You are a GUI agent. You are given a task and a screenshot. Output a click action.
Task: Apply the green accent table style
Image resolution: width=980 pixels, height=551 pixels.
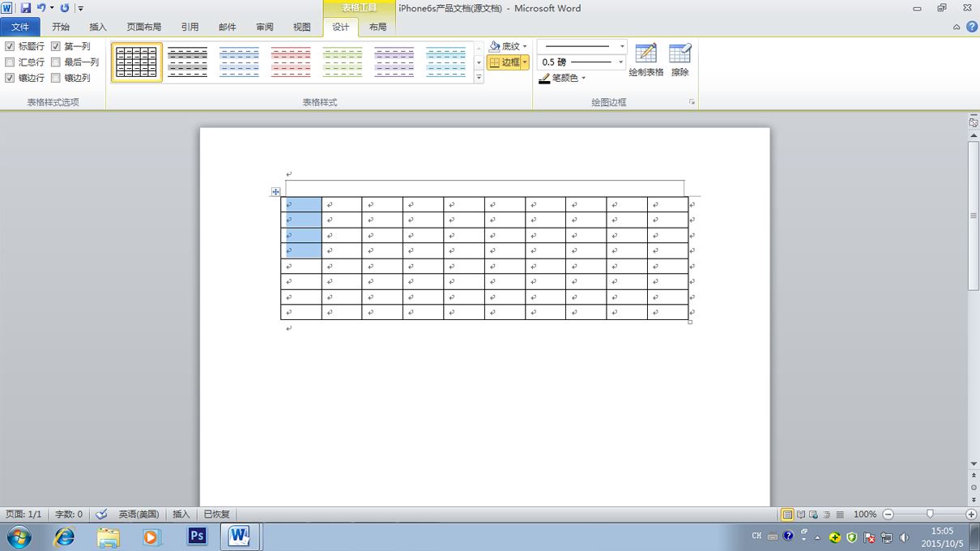(x=343, y=62)
